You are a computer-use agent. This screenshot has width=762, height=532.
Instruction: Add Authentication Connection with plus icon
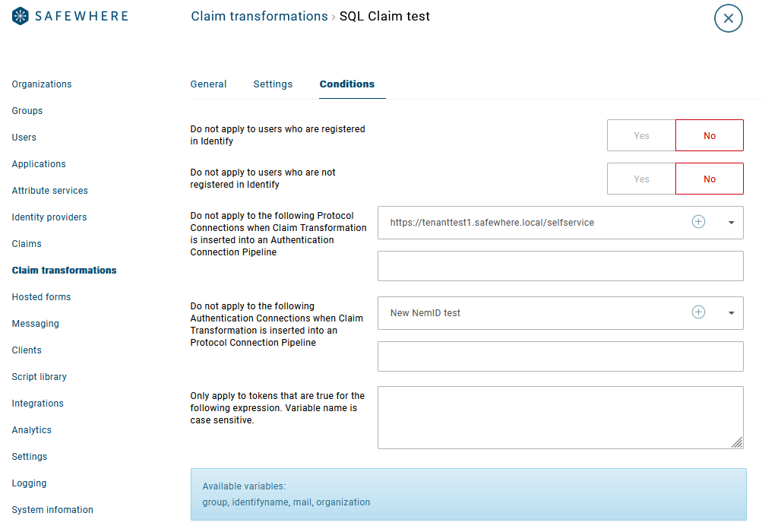coord(698,312)
